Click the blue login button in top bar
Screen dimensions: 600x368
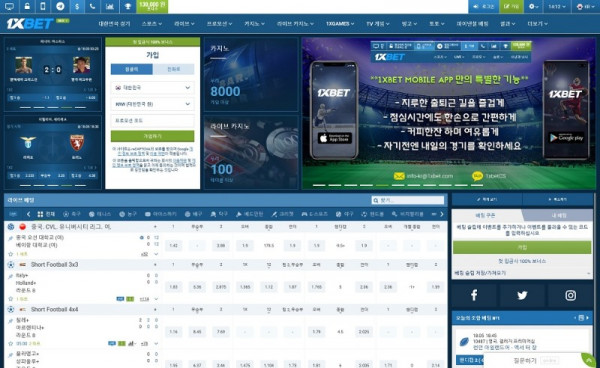coord(483,7)
